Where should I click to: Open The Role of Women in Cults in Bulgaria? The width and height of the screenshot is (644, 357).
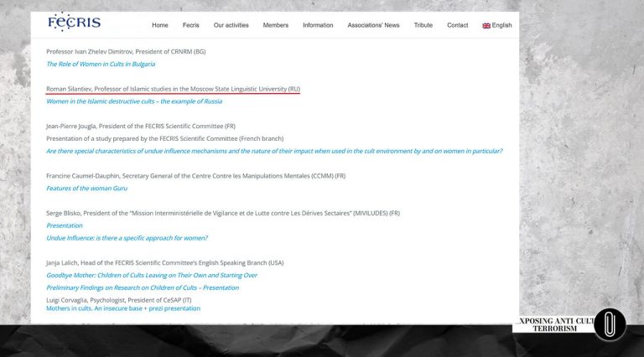click(x=101, y=64)
